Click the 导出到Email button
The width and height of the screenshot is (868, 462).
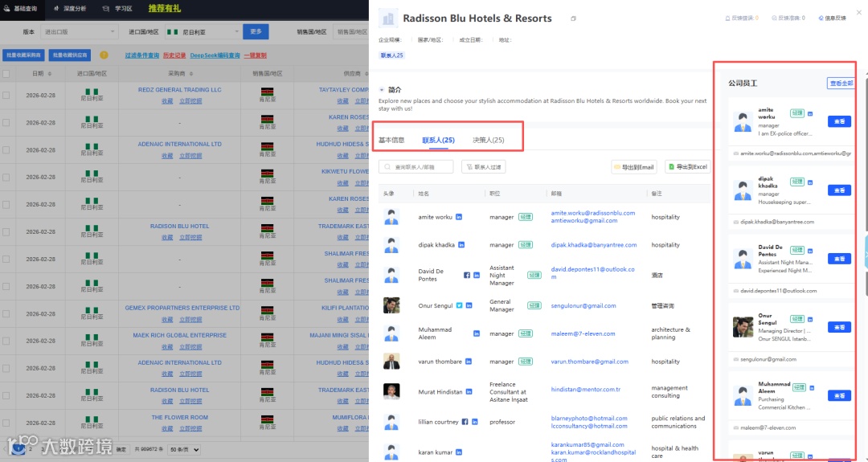(634, 166)
